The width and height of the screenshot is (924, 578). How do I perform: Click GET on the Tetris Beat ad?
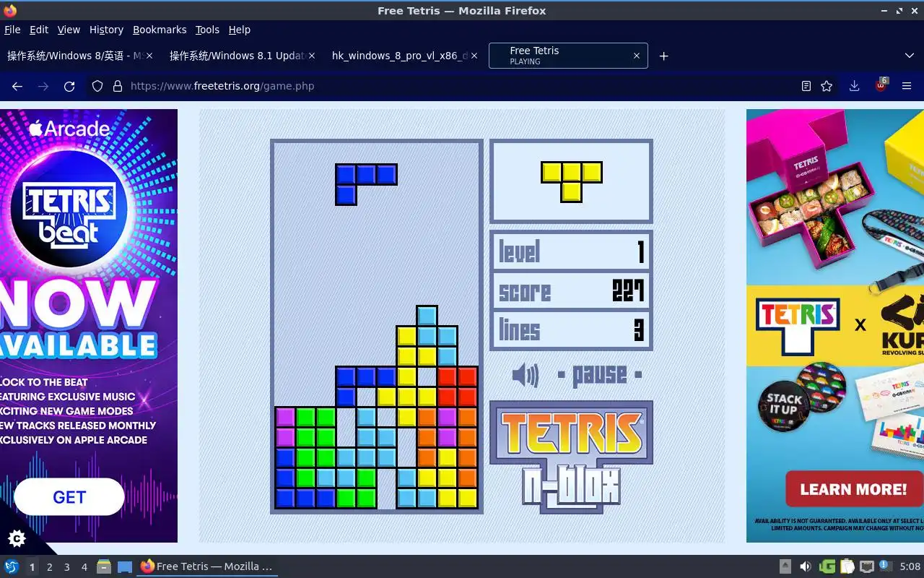click(69, 497)
